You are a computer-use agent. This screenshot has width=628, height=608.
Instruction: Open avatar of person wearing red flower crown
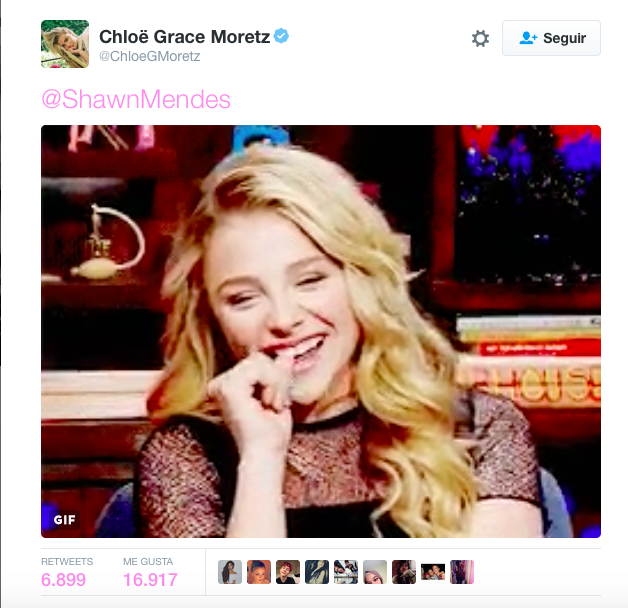click(288, 572)
